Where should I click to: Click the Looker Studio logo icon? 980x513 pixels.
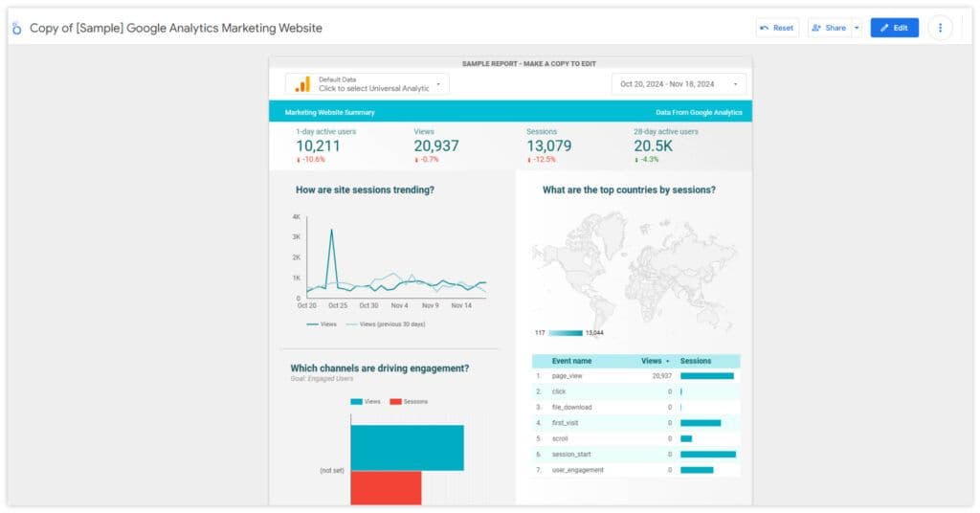click(x=17, y=28)
